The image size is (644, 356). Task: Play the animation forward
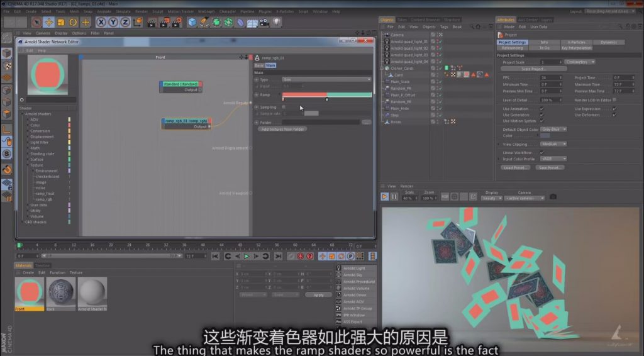pyautogui.click(x=247, y=256)
